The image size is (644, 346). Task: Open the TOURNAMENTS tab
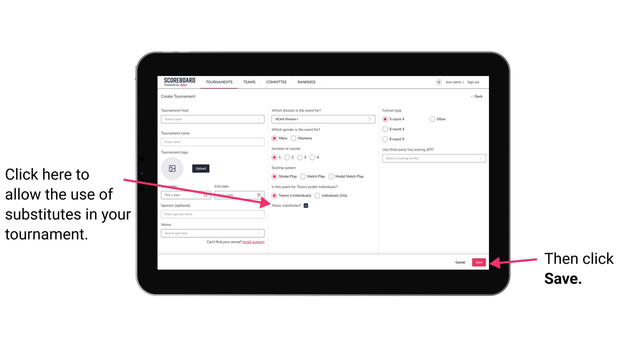[x=218, y=82]
